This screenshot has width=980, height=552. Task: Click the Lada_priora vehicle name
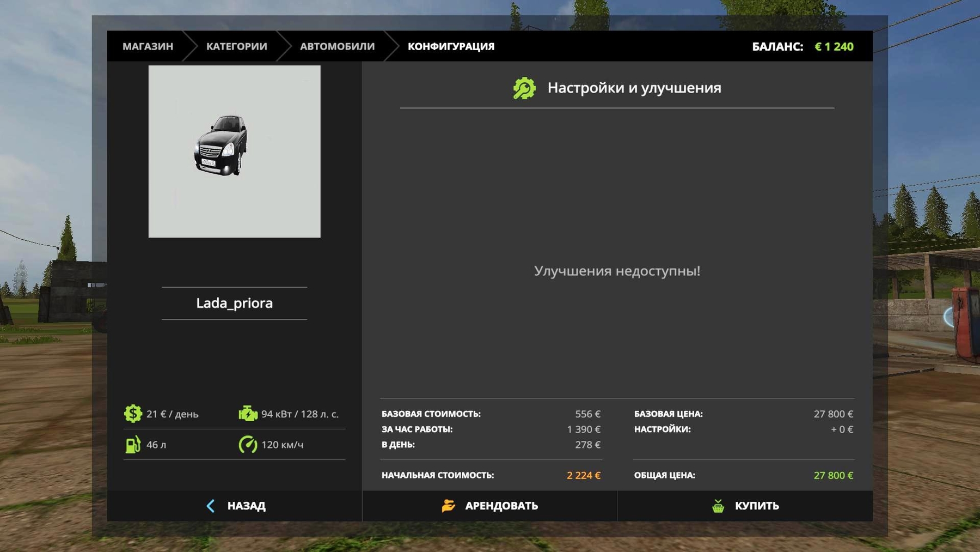[x=234, y=303]
